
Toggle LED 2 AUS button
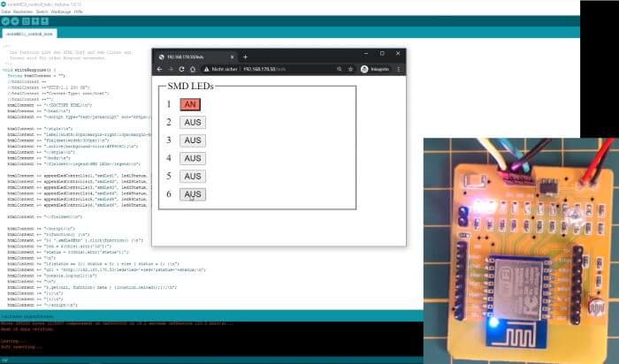[193, 122]
